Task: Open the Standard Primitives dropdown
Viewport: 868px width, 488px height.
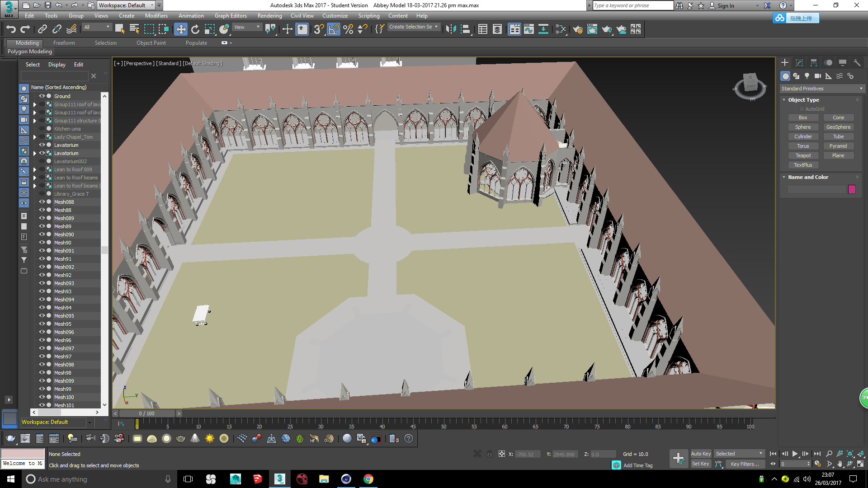Action: (822, 89)
